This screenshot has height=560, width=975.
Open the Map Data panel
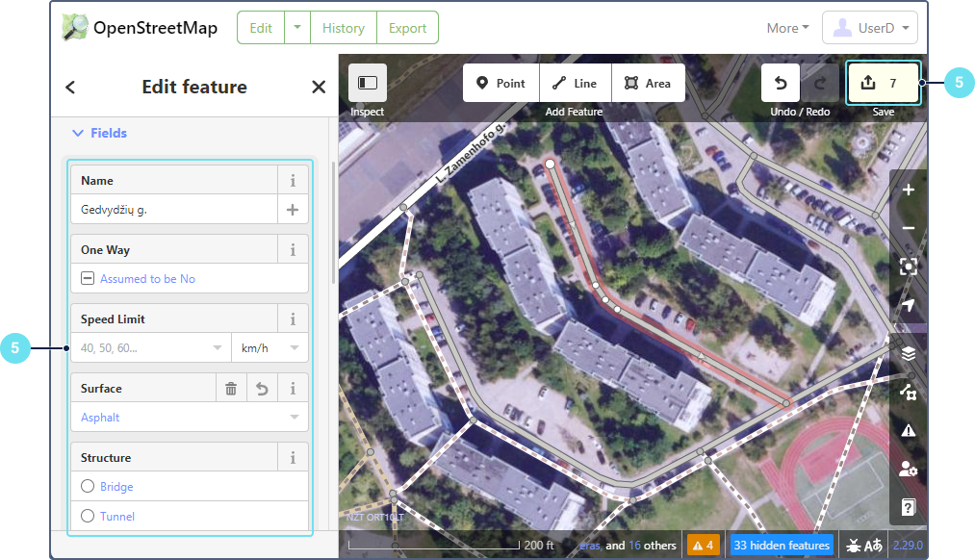(x=909, y=392)
